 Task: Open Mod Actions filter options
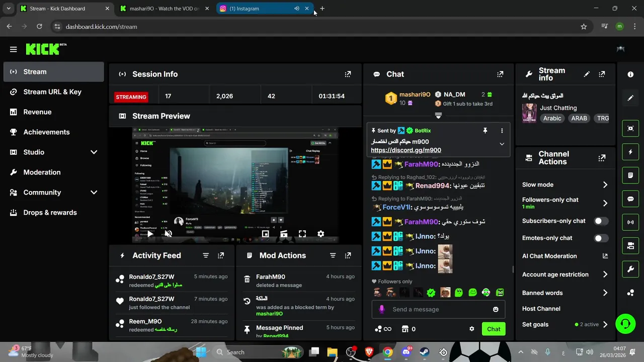coord(333,255)
